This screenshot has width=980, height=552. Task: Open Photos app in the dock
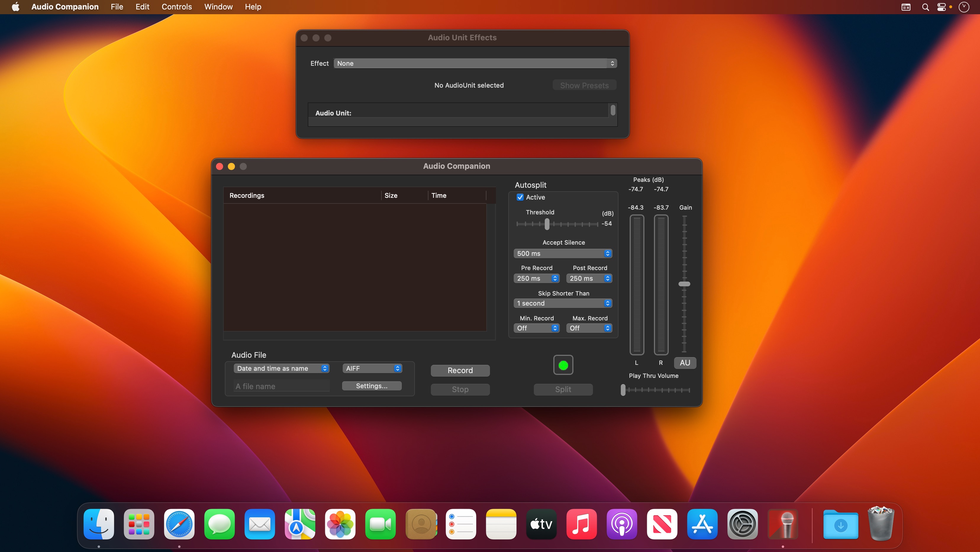pos(341,524)
